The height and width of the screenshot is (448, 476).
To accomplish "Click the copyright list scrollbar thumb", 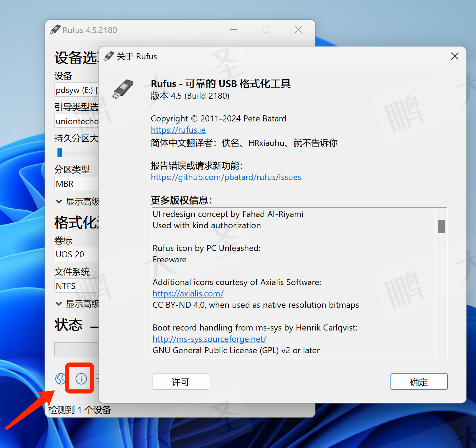I will [441, 226].
